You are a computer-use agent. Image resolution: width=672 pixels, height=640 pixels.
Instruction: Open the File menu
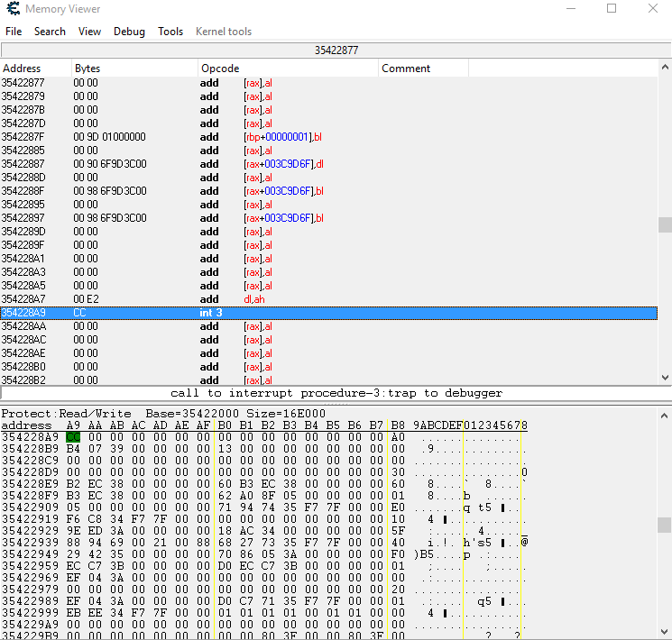click(x=14, y=32)
